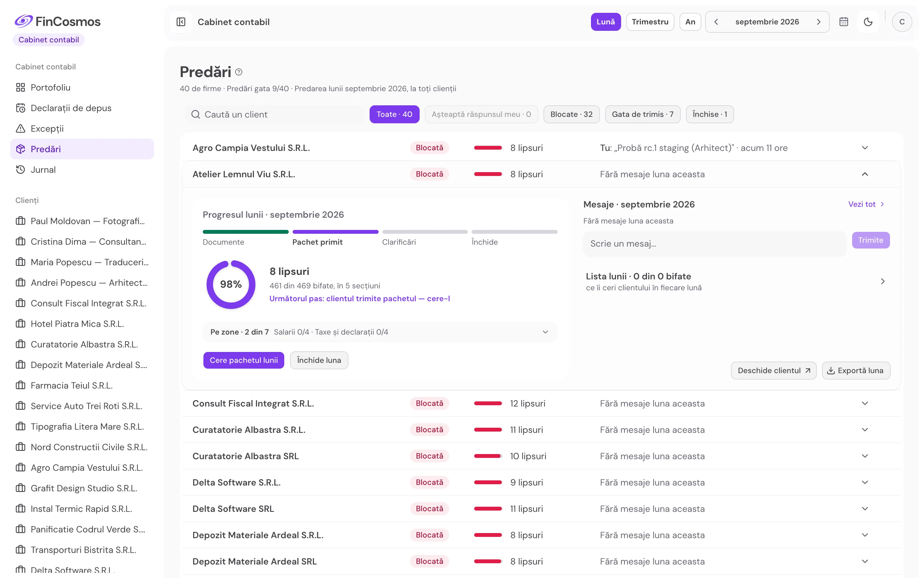Open client Farmacia Teiul S.R.L.
The height and width of the screenshot is (578, 924).
coord(82,385)
